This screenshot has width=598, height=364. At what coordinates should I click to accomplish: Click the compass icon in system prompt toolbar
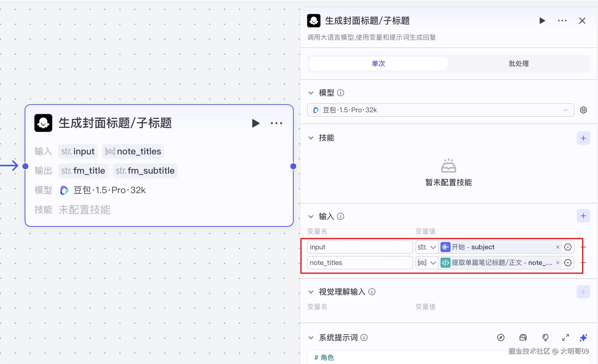[x=501, y=337]
